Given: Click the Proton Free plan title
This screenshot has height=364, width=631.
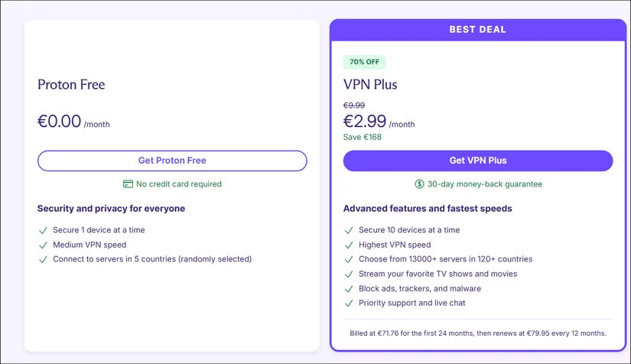Looking at the screenshot, I should pos(71,85).
